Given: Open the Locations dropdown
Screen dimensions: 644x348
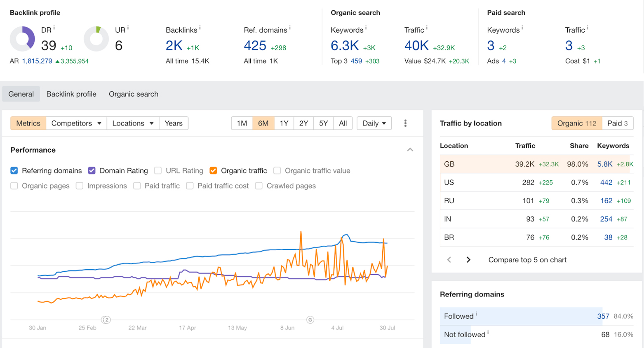Looking at the screenshot, I should [x=133, y=123].
